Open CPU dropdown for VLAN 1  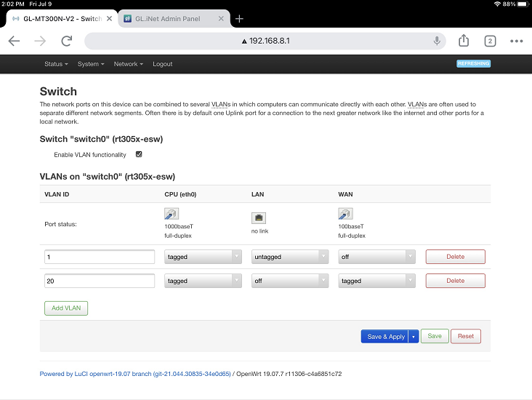(x=203, y=257)
